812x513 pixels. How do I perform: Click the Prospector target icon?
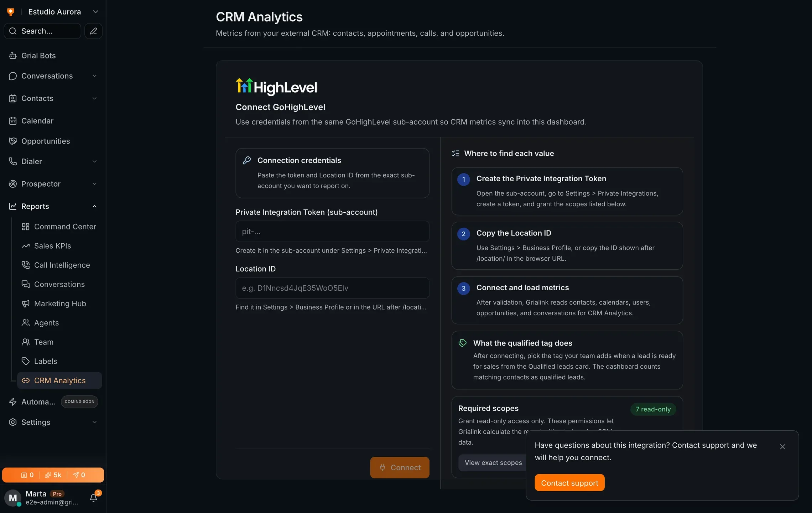click(x=13, y=184)
